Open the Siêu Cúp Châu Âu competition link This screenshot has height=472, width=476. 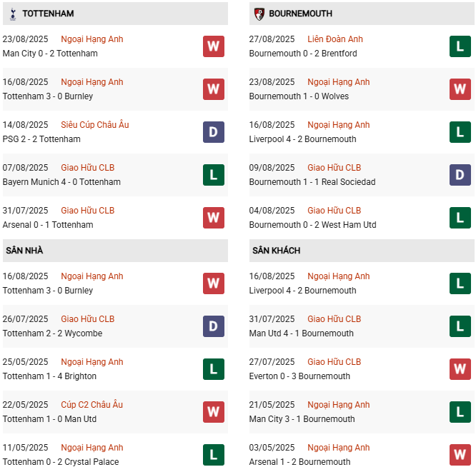[95, 125]
